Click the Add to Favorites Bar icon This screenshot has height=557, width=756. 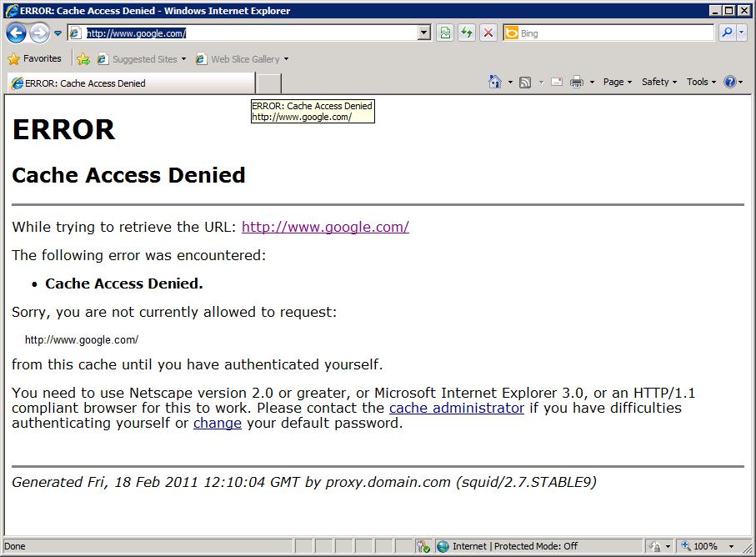tap(83, 59)
